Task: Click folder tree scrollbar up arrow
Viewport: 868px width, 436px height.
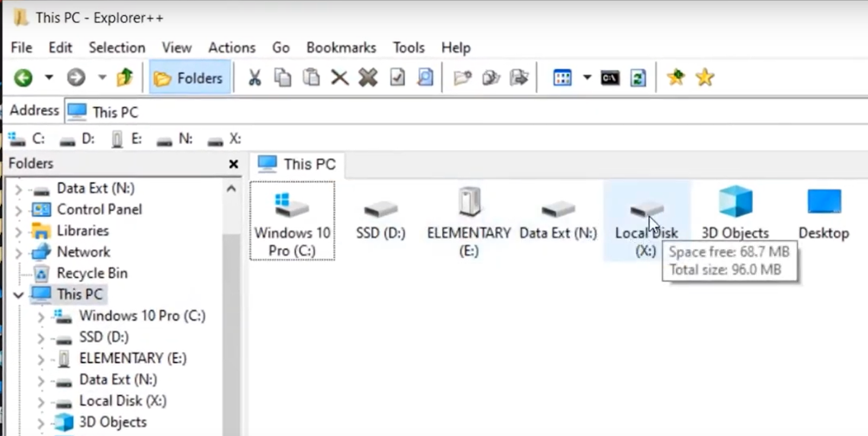Action: coord(231,189)
